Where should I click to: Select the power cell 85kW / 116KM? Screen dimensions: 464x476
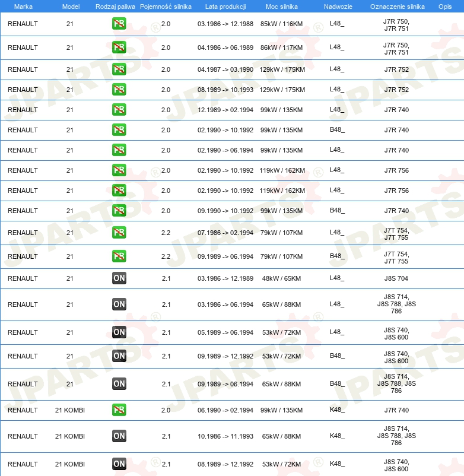pyautogui.click(x=282, y=24)
